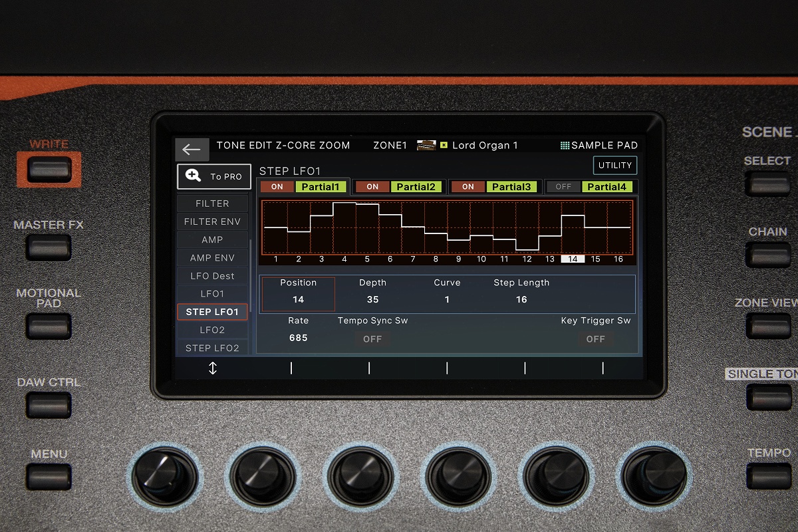The image size is (798, 532).
Task: Toggle Partial3 ON switch
Action: pos(468,187)
